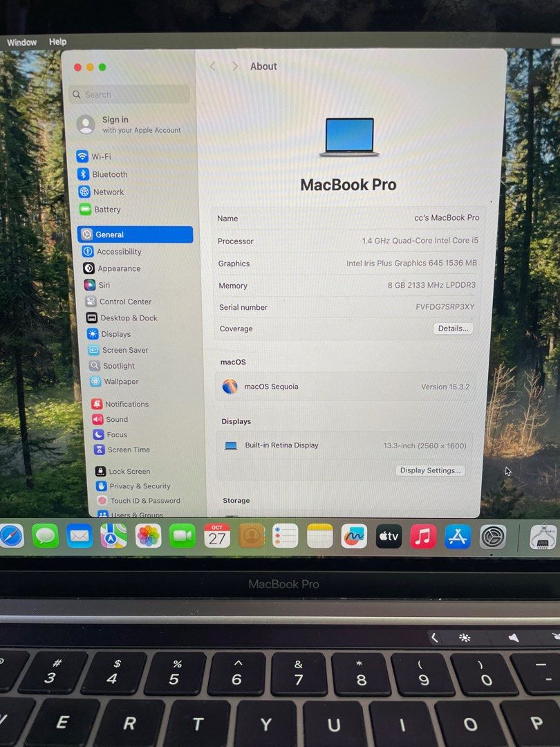Open Apple Music from the Dock
This screenshot has height=747, width=560.
[x=422, y=535]
